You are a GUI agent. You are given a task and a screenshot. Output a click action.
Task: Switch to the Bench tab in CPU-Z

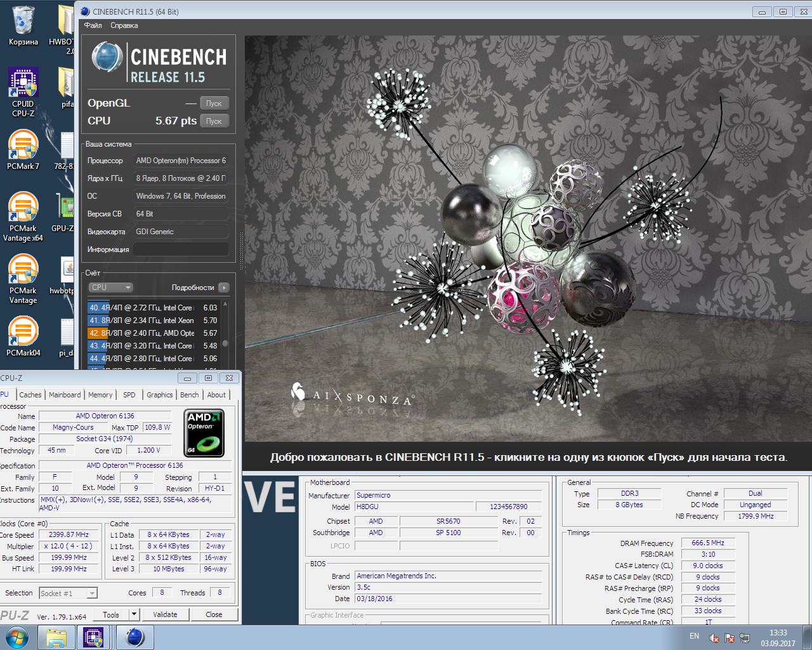[190, 395]
